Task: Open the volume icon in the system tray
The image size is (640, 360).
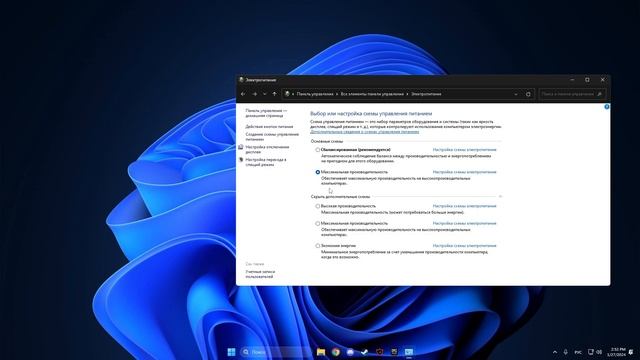Action: 599,352
